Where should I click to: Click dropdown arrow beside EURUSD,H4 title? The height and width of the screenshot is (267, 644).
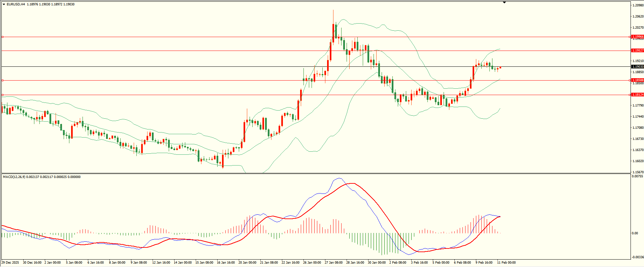[4, 4]
